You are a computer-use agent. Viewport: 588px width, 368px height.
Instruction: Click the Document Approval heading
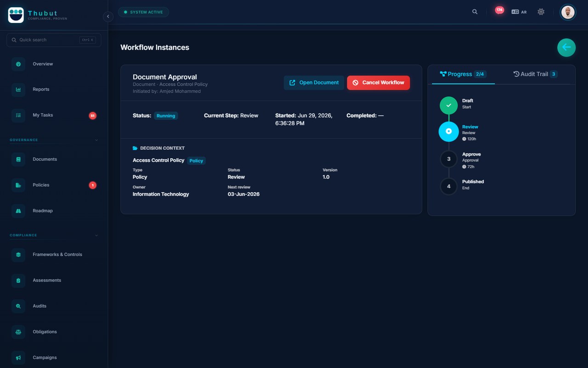point(165,77)
